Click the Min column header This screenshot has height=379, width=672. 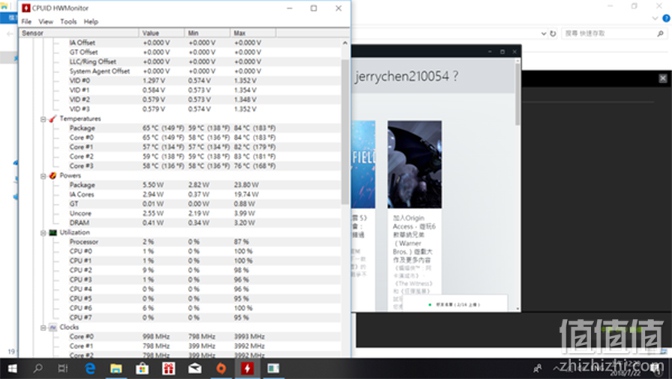pyautogui.click(x=207, y=33)
